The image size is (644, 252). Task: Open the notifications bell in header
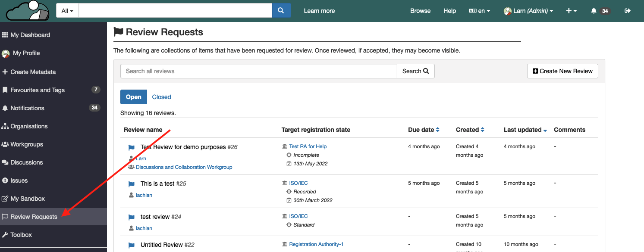594,11
